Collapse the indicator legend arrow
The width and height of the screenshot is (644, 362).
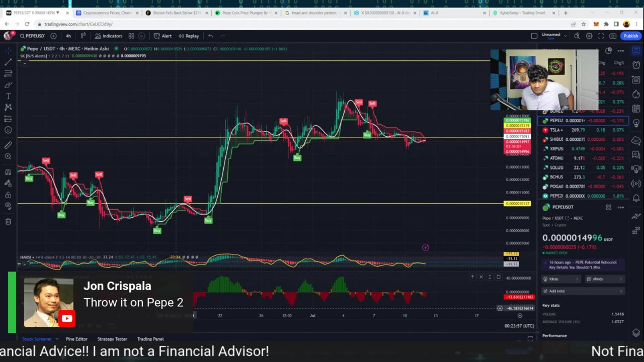(x=24, y=63)
